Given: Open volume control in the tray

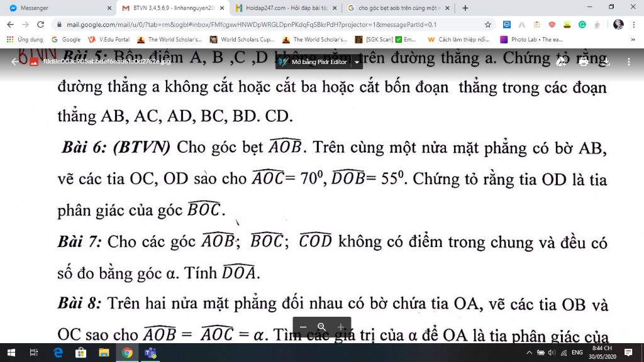Looking at the screenshot, I should tap(552, 353).
